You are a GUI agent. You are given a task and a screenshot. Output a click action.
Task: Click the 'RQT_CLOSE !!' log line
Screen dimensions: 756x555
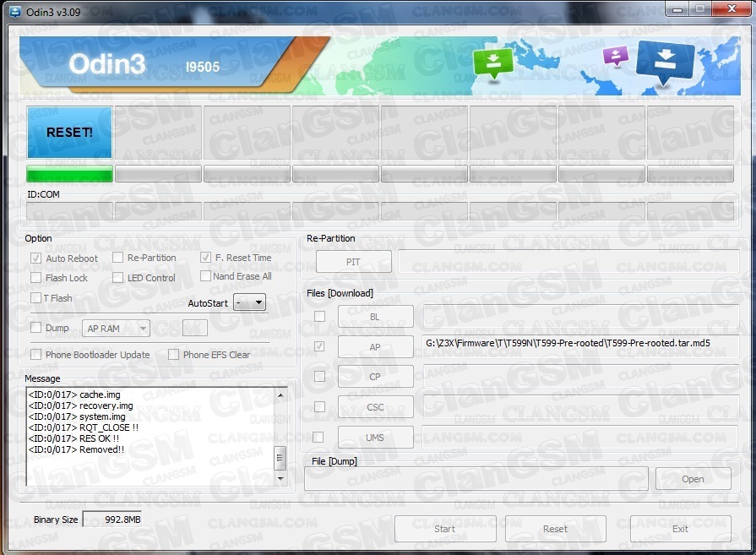(84, 427)
